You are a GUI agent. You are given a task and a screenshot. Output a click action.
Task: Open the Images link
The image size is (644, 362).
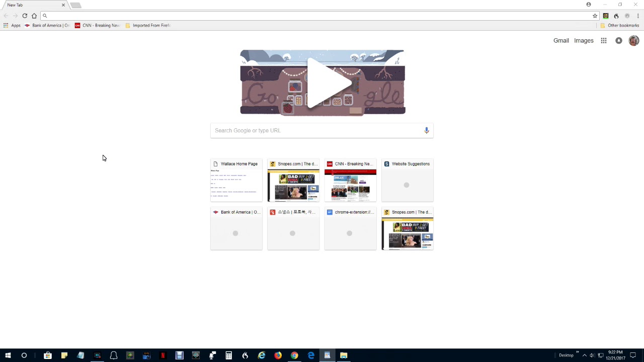(584, 41)
